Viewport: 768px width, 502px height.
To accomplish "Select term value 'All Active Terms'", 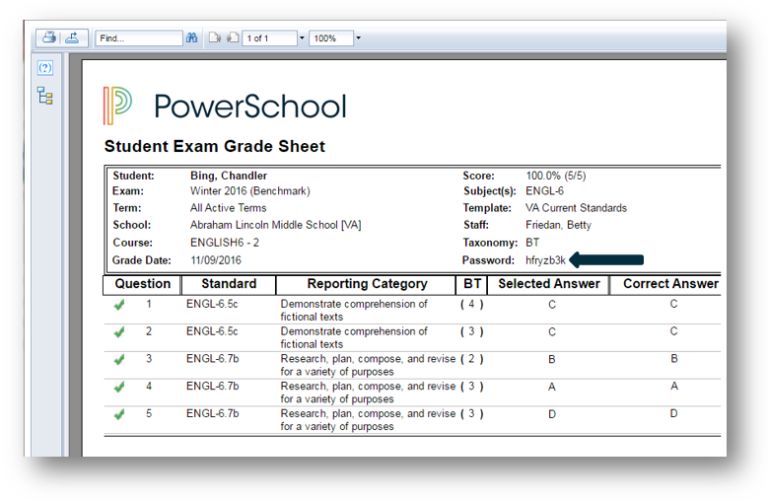I will click(228, 208).
